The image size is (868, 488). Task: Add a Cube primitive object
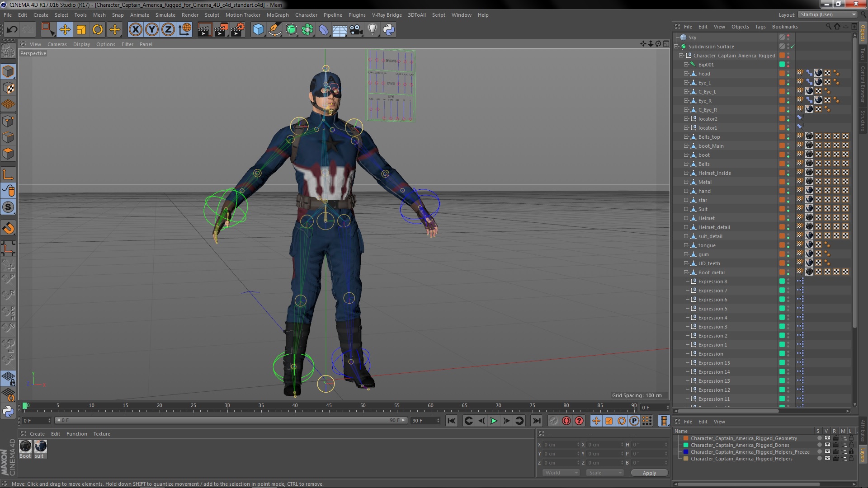[x=258, y=30]
